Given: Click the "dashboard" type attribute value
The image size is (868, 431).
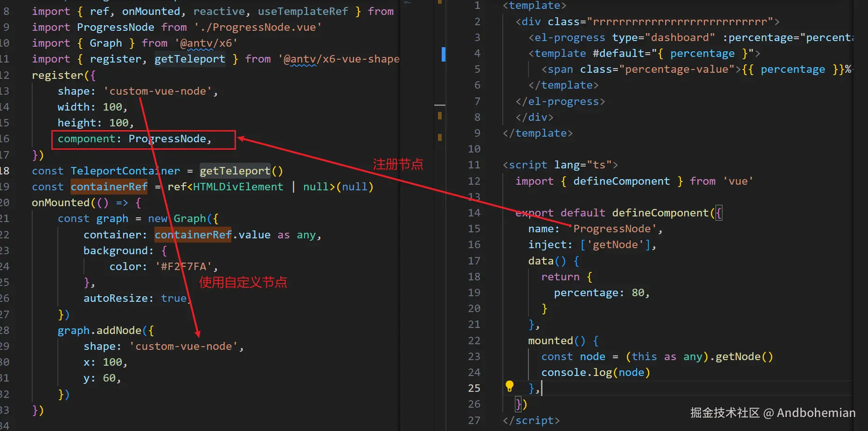Looking at the screenshot, I should [x=680, y=37].
